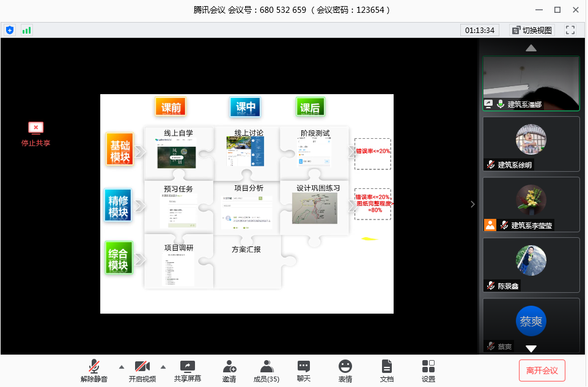588x387 pixels.
Task: Expand the video options arrow beside 开启视频
Action: 163,367
